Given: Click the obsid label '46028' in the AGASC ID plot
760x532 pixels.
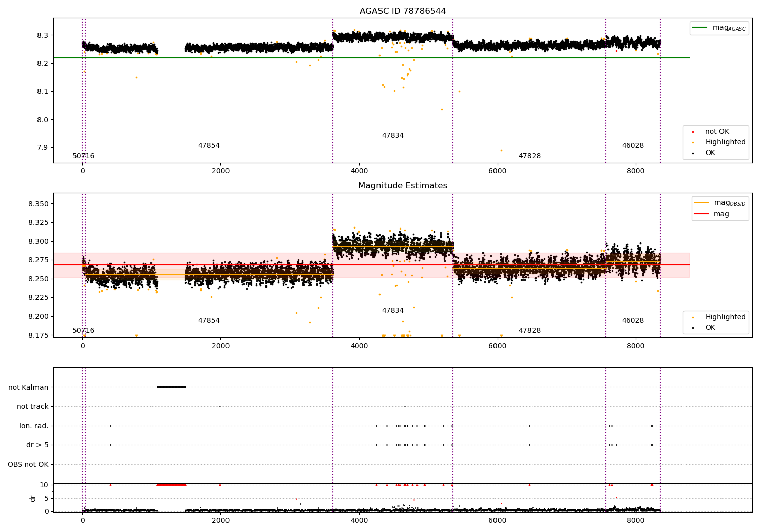Looking at the screenshot, I should [633, 146].
